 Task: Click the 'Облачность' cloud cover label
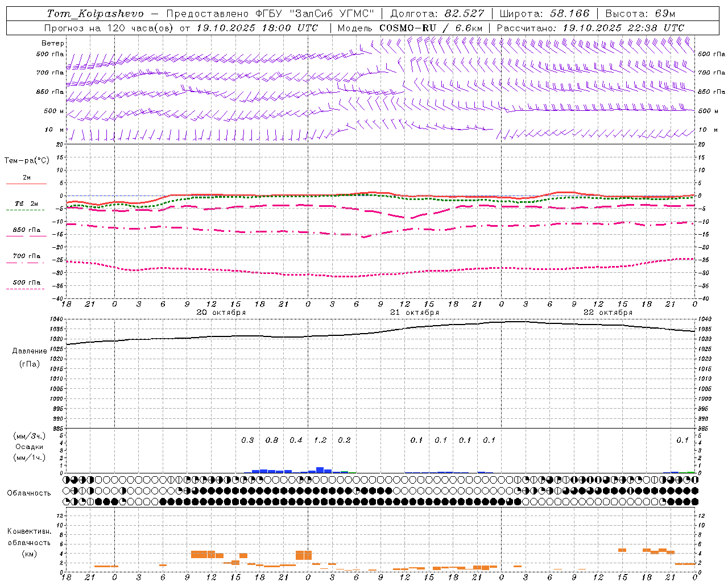coord(29,493)
